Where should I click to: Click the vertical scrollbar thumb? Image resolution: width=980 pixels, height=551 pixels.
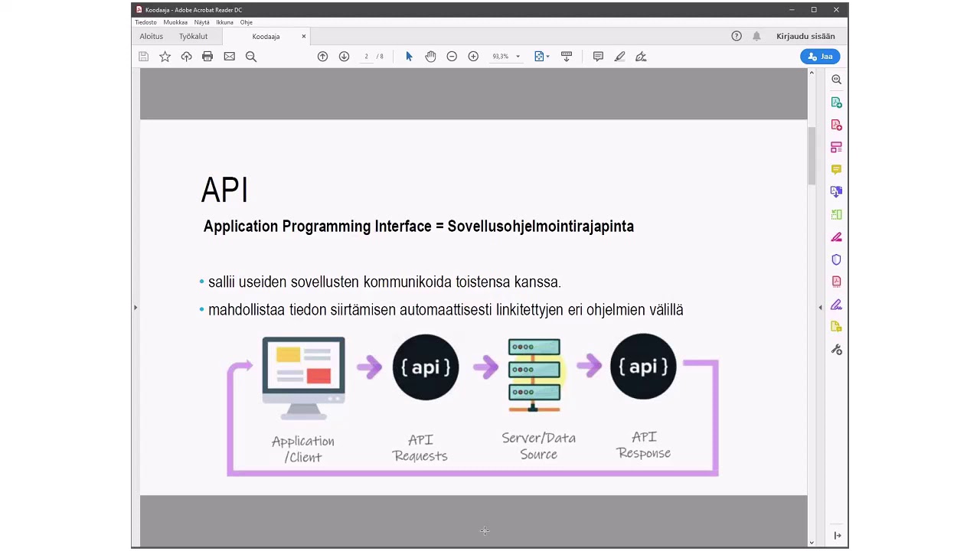click(812, 156)
